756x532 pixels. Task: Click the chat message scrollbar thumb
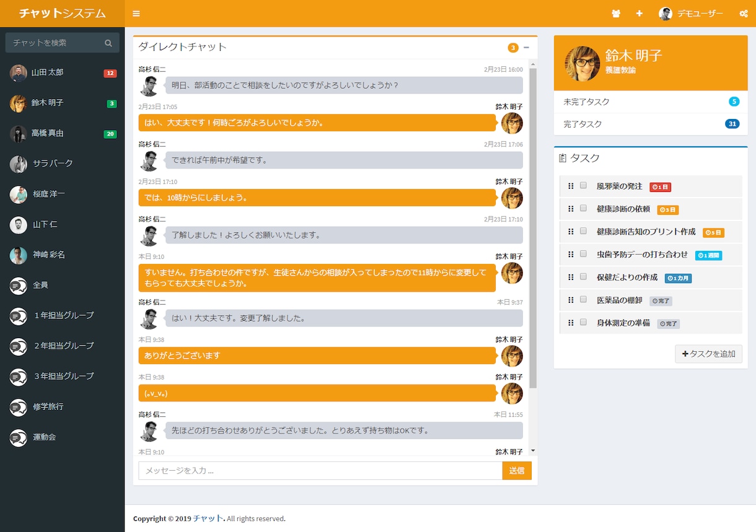tap(533, 228)
